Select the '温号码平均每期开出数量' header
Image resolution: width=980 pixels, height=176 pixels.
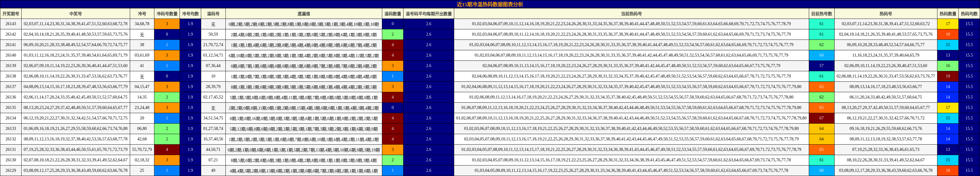tap(428, 14)
